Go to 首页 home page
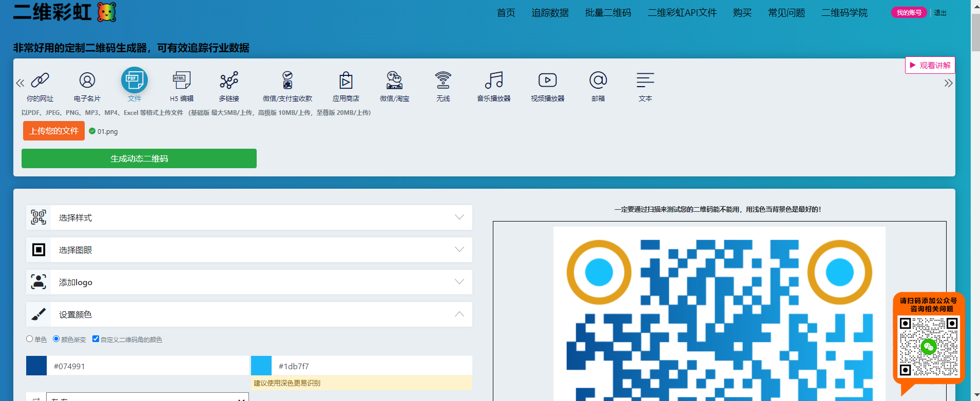The width and height of the screenshot is (980, 401). (x=506, y=13)
